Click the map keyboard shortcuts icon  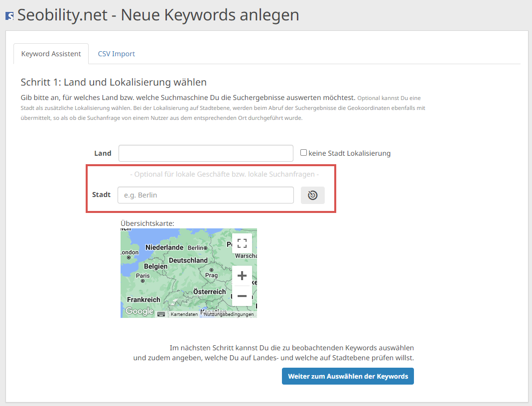click(161, 314)
